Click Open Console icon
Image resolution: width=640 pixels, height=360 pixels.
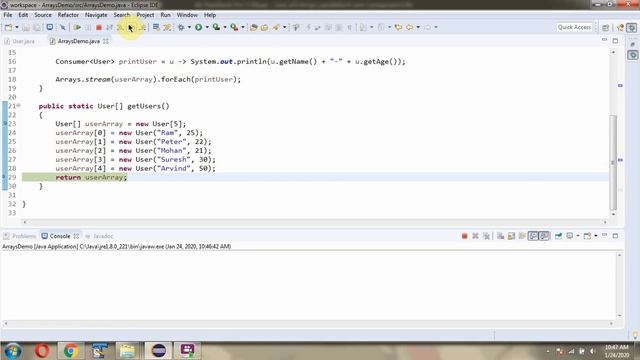coord(587,236)
